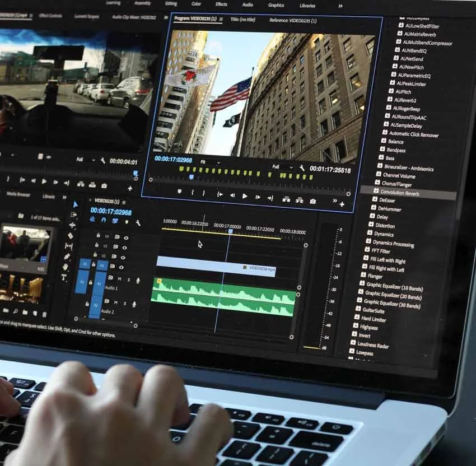This screenshot has width=476, height=466.
Task: Select the Pen tool
Action: tap(67, 257)
